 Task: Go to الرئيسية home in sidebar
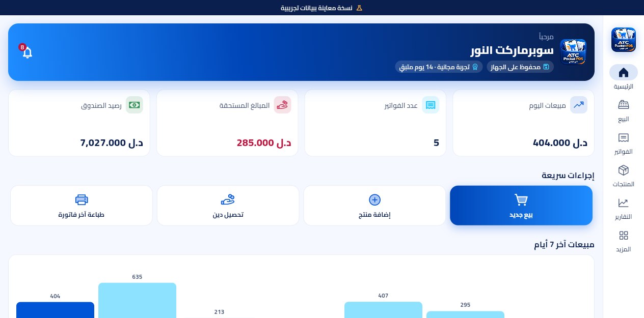tap(624, 77)
